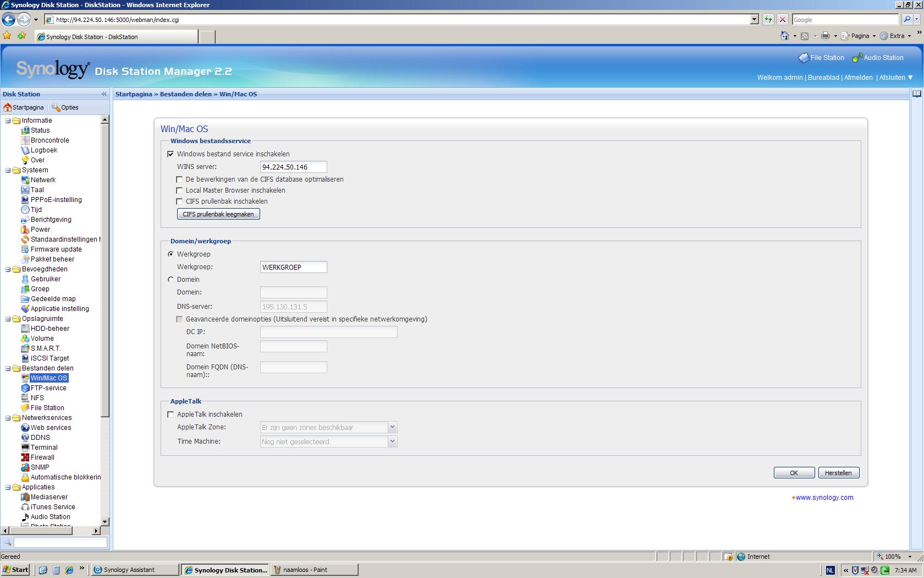The image size is (924, 578).
Task: Open Gebruiker user management
Action: [46, 279]
